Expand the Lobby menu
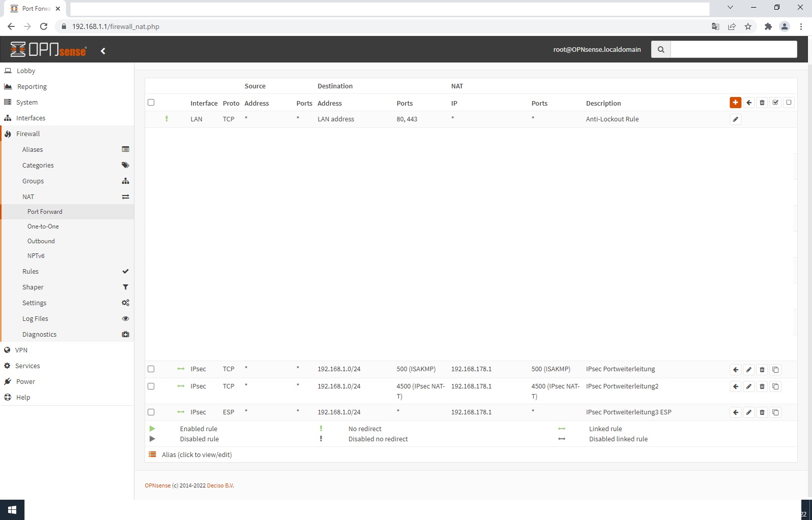812x520 pixels. click(67, 71)
